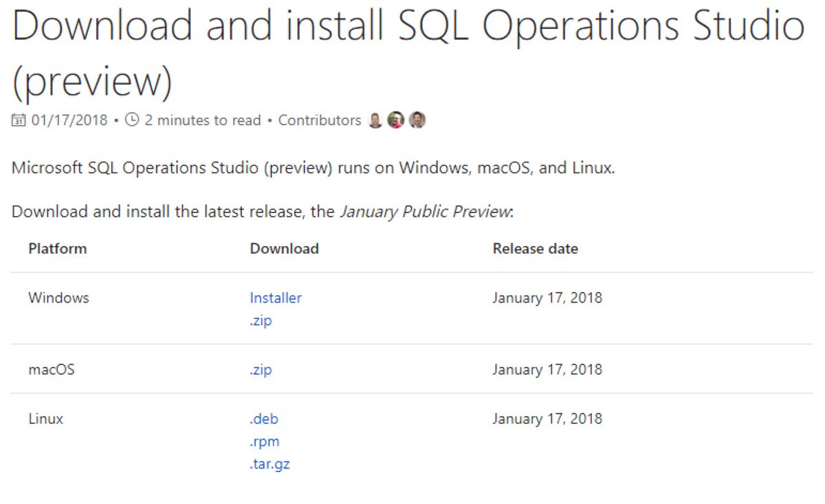Open the first contributor's avatar
The width and height of the screenshot is (825, 504).
[x=375, y=120]
